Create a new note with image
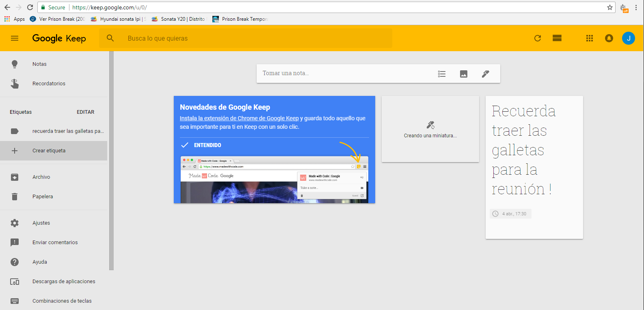Screen dimensions: 644x310 [x=464, y=74]
